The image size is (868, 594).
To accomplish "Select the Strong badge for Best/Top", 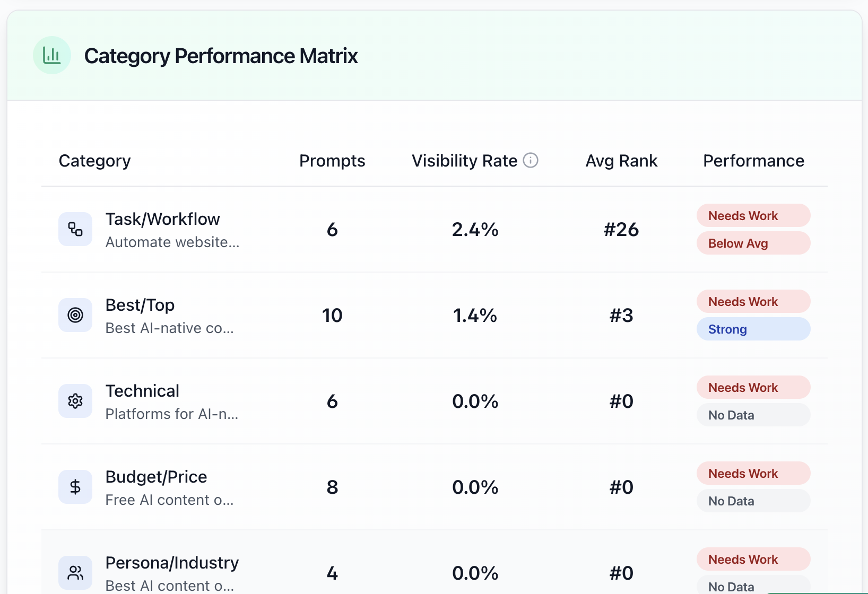I will (753, 329).
